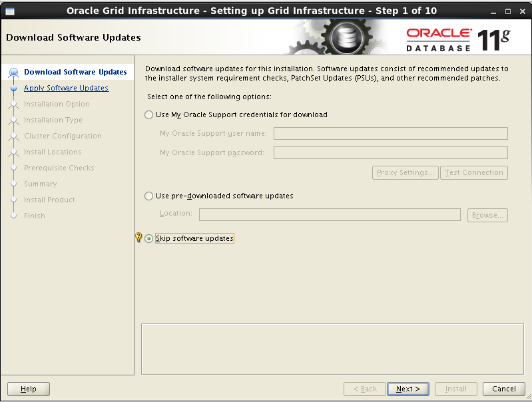Image resolution: width=532 pixels, height=402 pixels.
Task: Select Download Software Updates step
Action: click(x=75, y=72)
